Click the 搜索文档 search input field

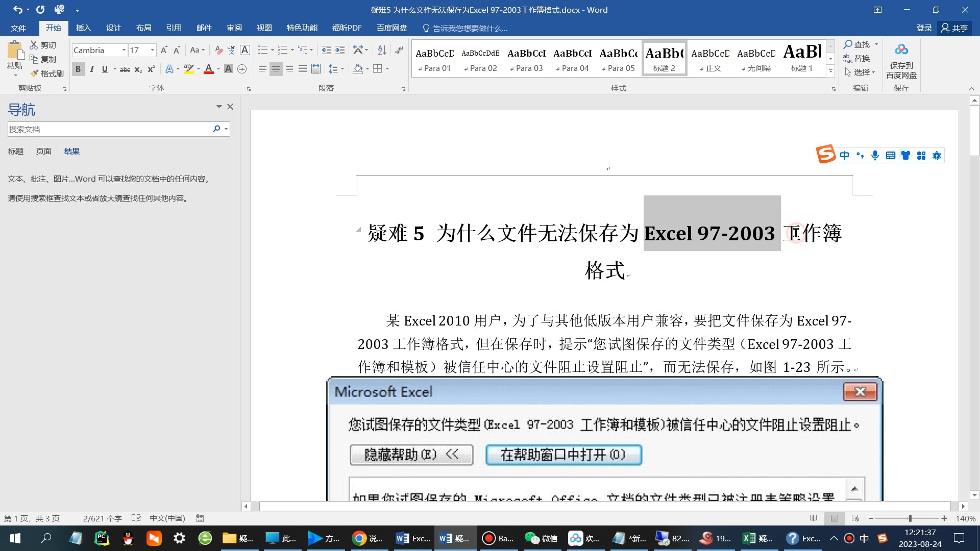tap(108, 129)
